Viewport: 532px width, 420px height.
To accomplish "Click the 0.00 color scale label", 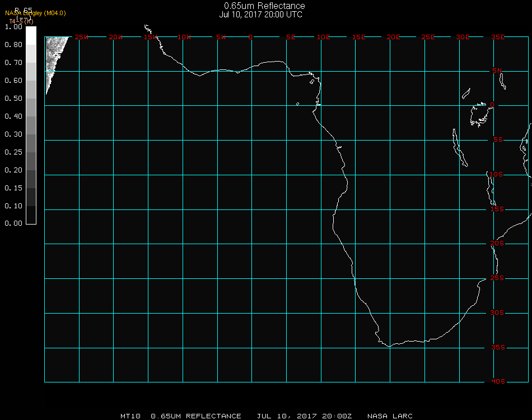I will pyautogui.click(x=13, y=223).
